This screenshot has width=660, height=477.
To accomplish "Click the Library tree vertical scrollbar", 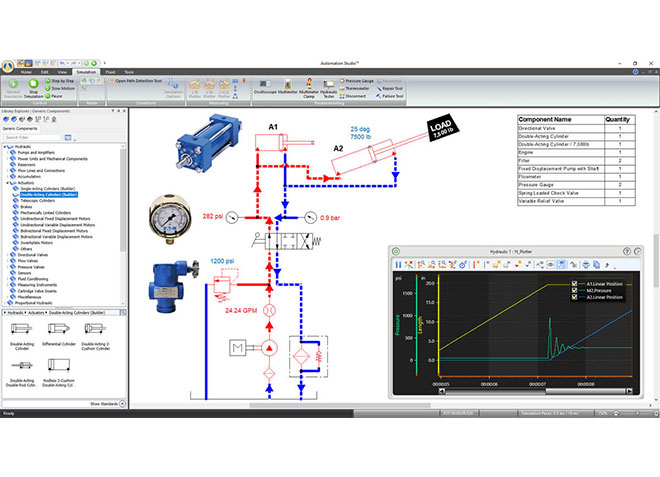I will tap(123, 202).
